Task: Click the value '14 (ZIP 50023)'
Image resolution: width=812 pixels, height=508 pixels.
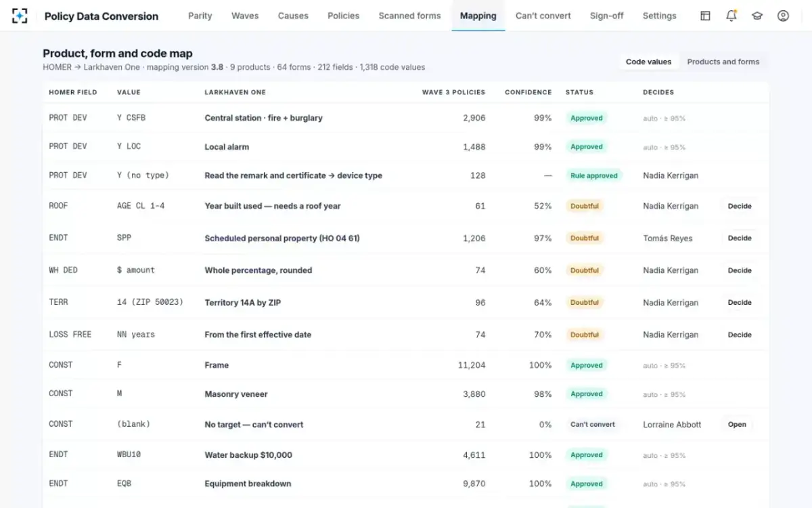Action: click(150, 302)
